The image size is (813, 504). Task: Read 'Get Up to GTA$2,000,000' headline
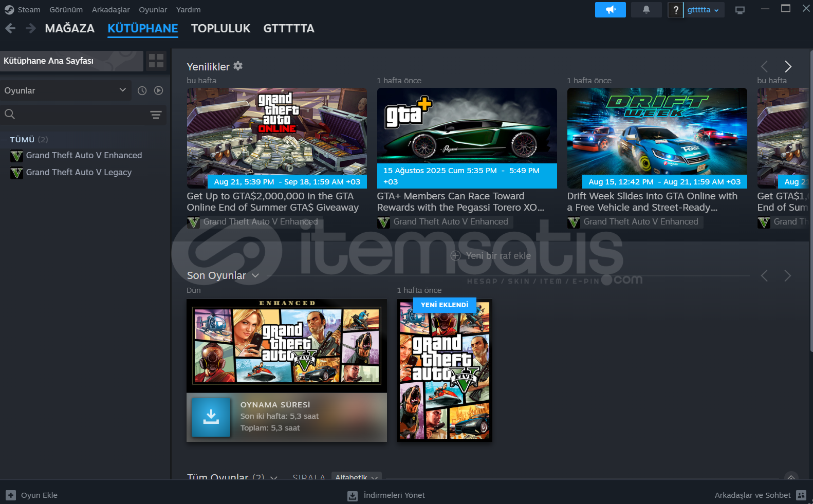click(x=273, y=201)
